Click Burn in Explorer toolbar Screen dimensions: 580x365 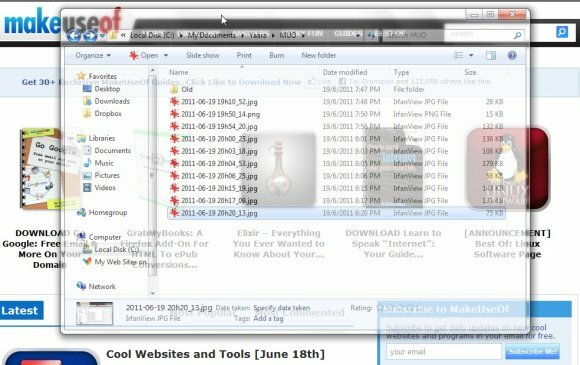(x=277, y=55)
